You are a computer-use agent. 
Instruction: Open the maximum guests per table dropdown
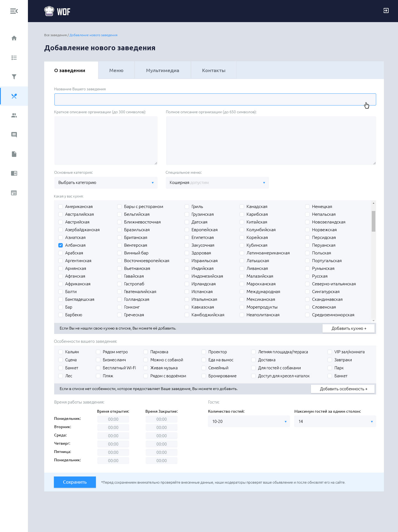click(x=335, y=422)
